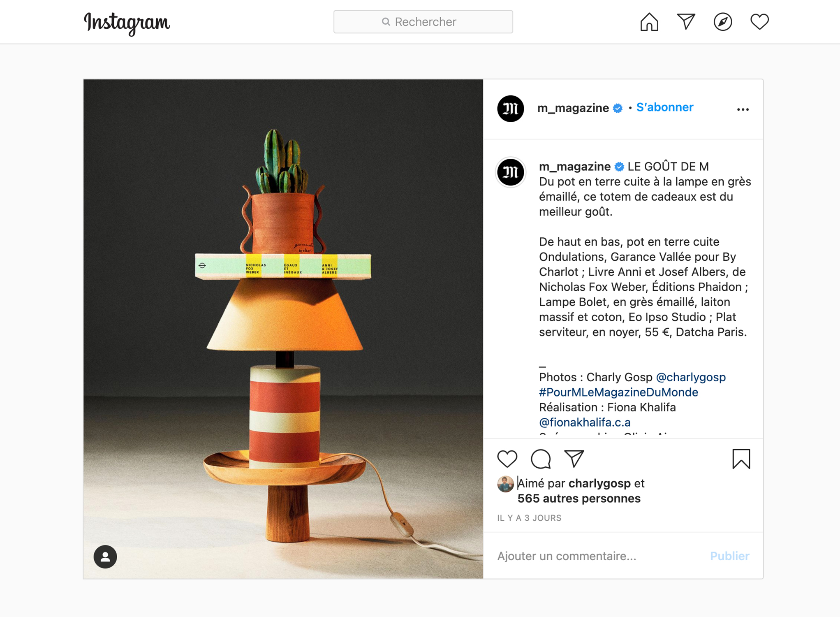This screenshot has height=617, width=840.
Task: Open direct messages from top navigation
Action: tap(686, 22)
